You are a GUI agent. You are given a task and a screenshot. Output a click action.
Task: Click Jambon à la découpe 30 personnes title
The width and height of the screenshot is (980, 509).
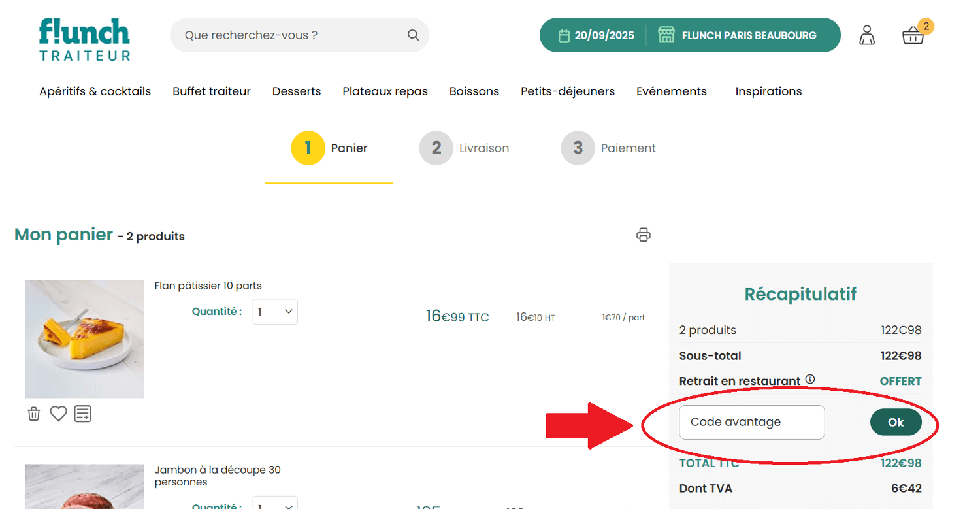(218, 476)
